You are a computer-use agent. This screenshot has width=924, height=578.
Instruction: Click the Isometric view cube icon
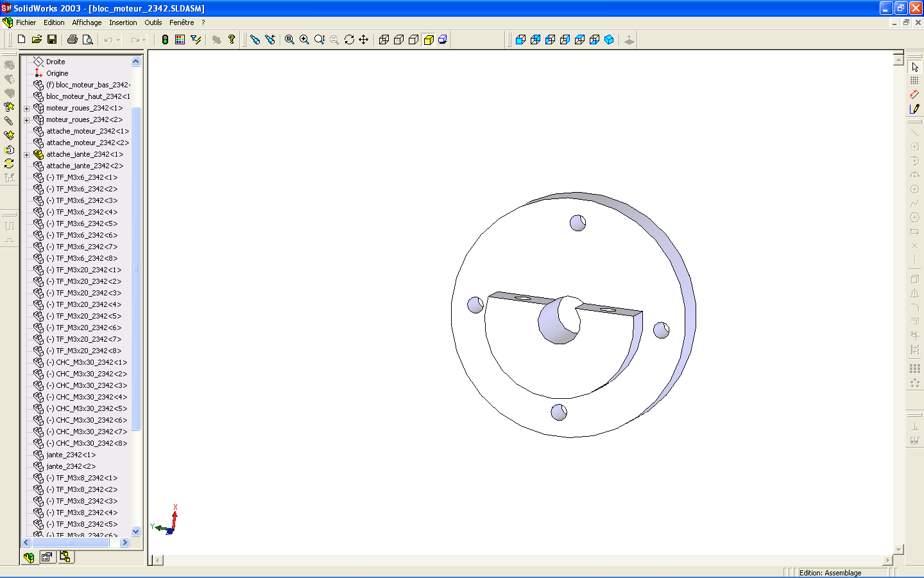coord(609,40)
